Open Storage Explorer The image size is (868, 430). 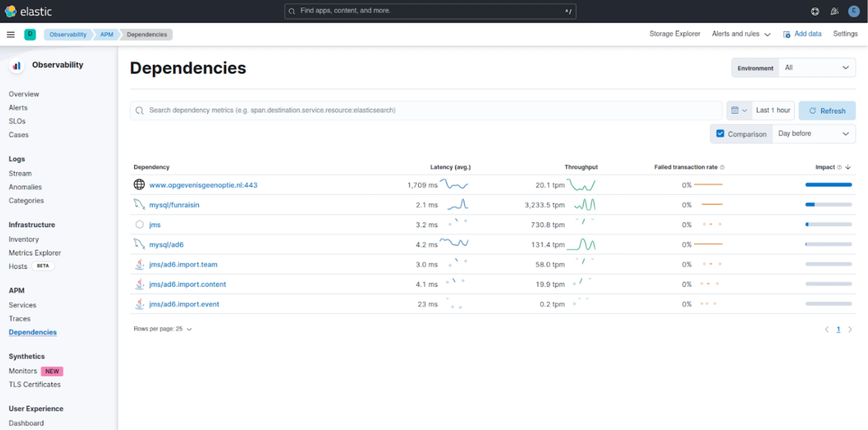click(675, 34)
